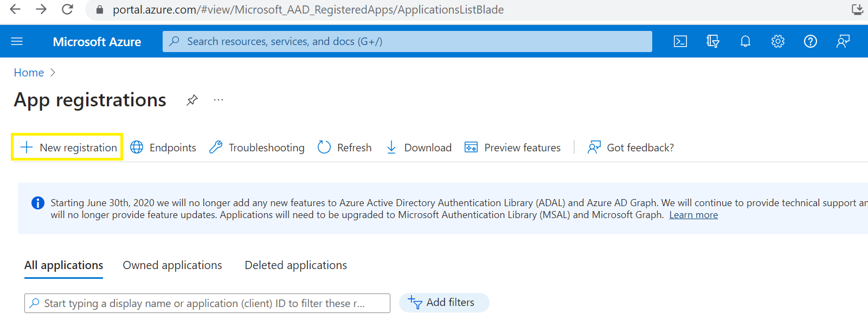Image resolution: width=868 pixels, height=332 pixels.
Task: Click the Home breadcrumb link
Action: [x=29, y=73]
